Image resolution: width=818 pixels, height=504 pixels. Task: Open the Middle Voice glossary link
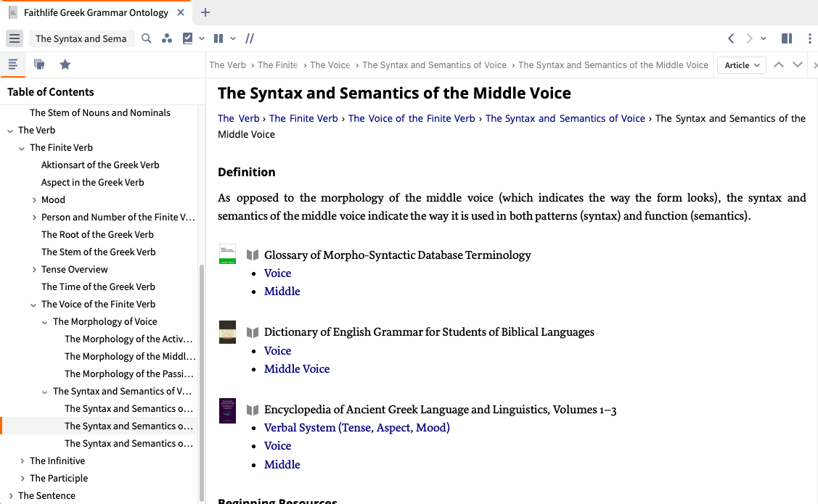(282, 291)
